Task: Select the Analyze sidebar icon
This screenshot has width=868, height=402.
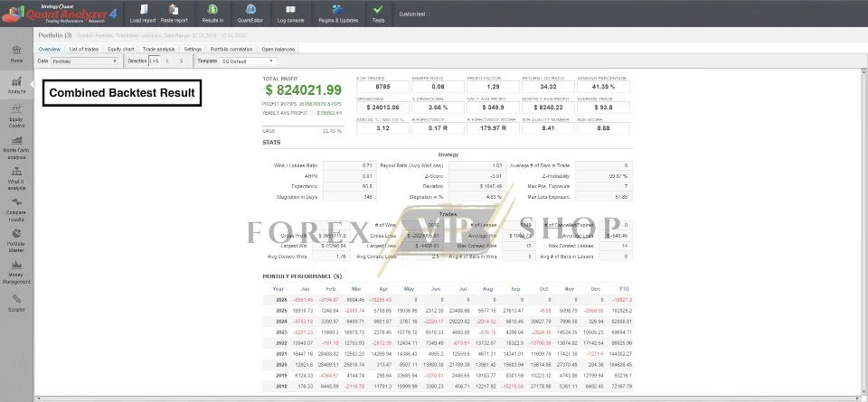Action: (16, 85)
